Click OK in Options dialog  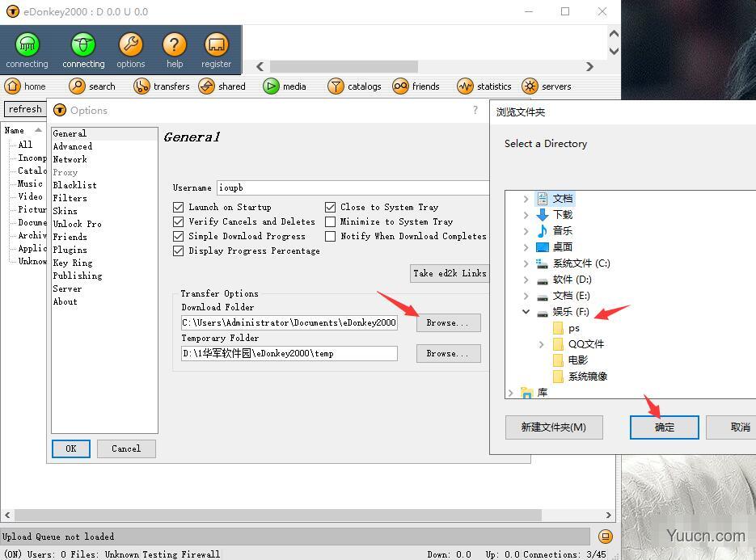71,448
